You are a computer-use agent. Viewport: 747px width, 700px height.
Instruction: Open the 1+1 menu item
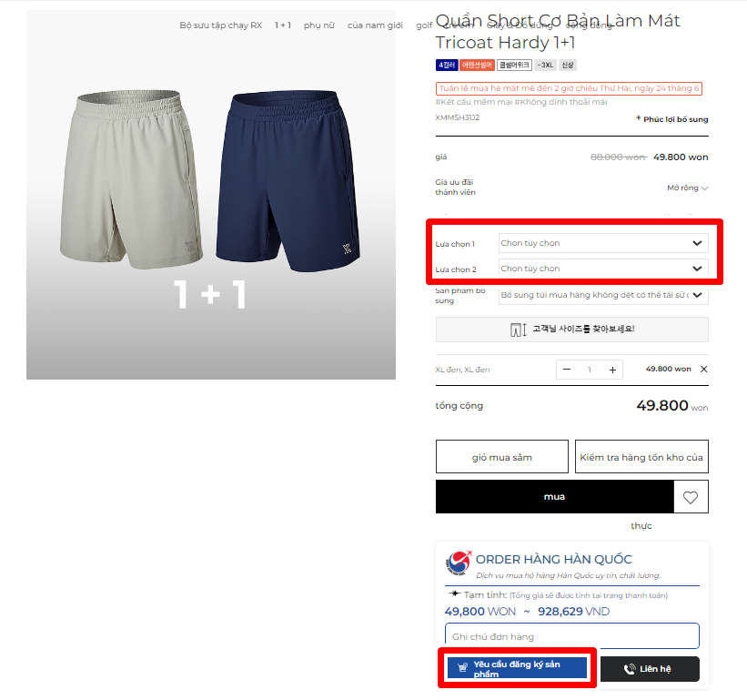pyautogui.click(x=282, y=25)
